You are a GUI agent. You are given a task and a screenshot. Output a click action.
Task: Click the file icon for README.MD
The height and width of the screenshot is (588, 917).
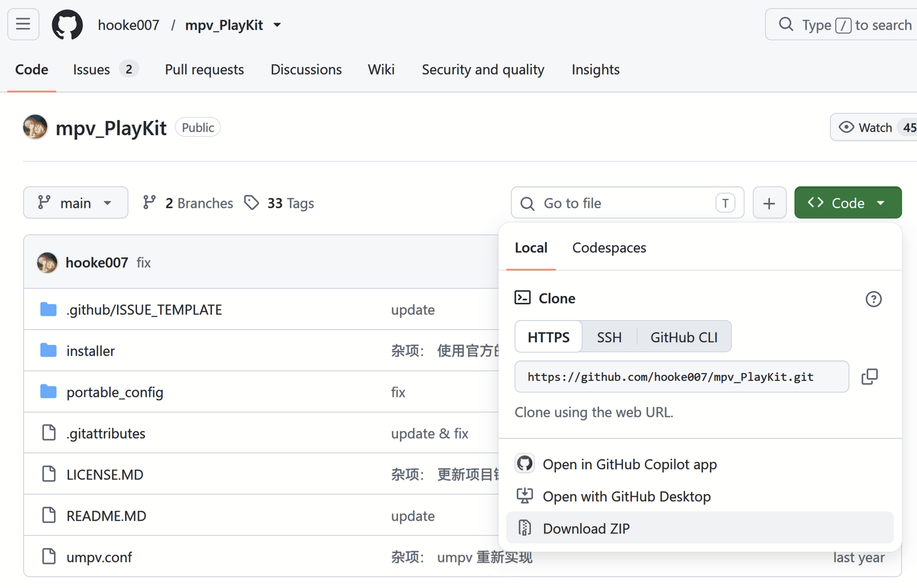pyautogui.click(x=49, y=515)
